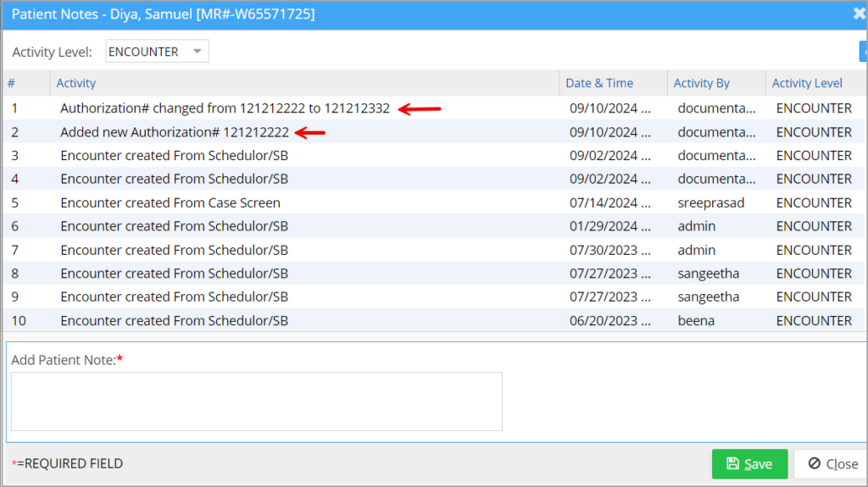
Task: Click the Close button
Action: (x=832, y=464)
